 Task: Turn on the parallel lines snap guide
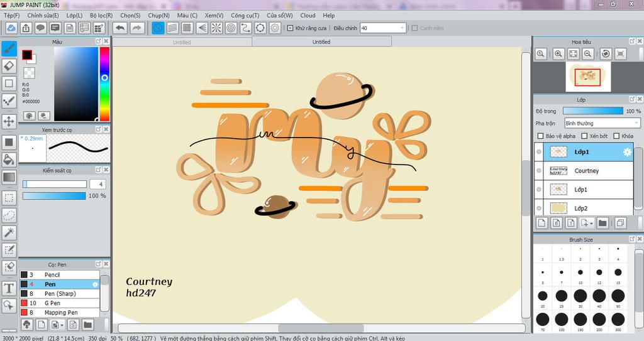pyautogui.click(x=172, y=28)
